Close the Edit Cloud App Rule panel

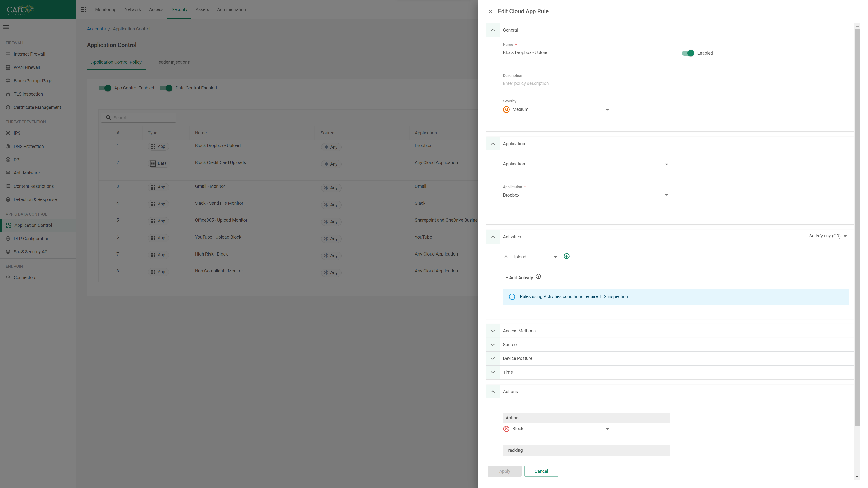click(x=490, y=12)
